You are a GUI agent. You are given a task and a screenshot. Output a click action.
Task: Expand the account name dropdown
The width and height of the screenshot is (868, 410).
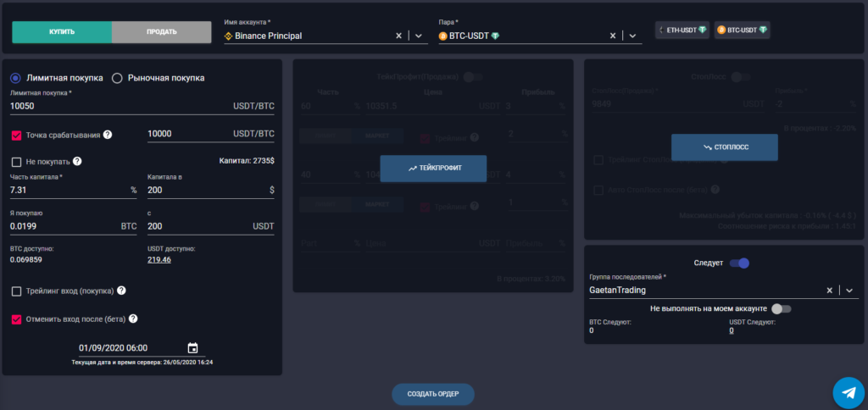[418, 36]
